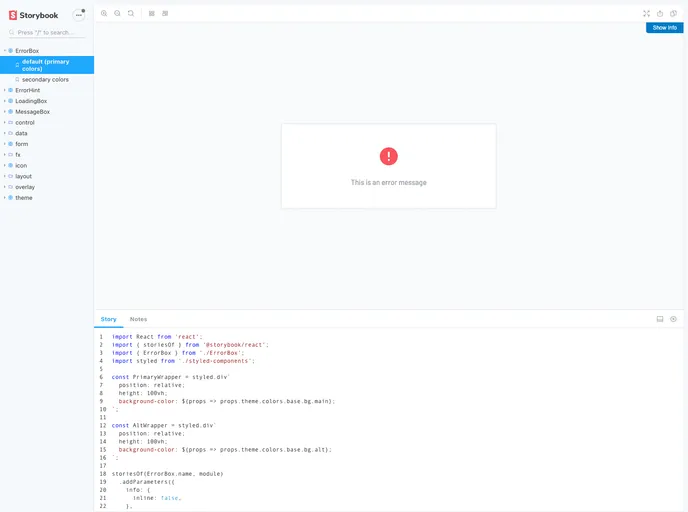The image size is (688, 512).
Task: Expand the fx folder
Action: click(x=18, y=155)
